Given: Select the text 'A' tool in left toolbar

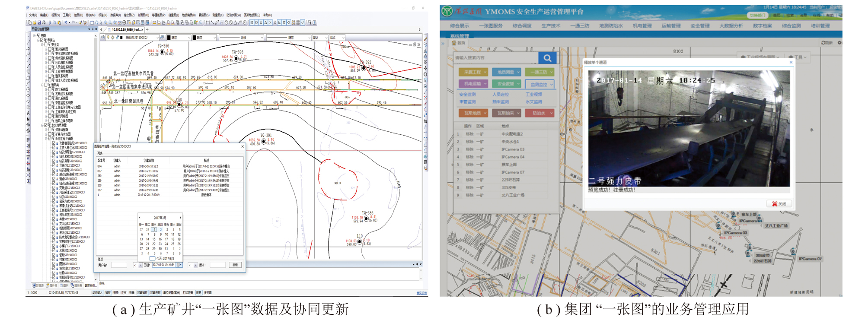Looking at the screenshot, I should (28, 113).
